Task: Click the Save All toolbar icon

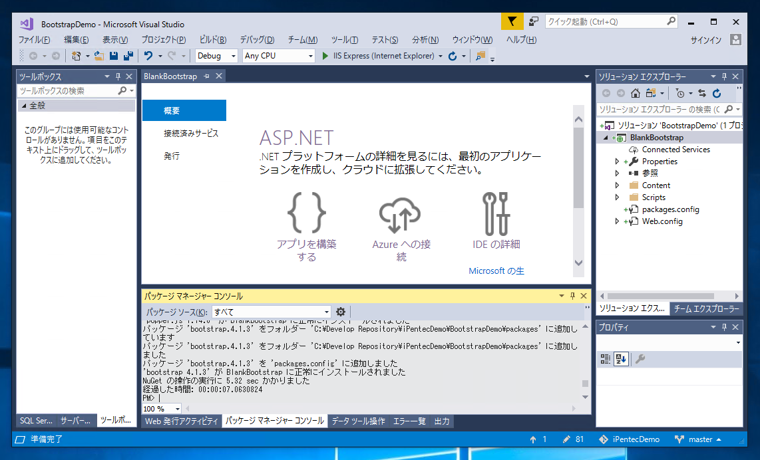Action: (x=128, y=56)
